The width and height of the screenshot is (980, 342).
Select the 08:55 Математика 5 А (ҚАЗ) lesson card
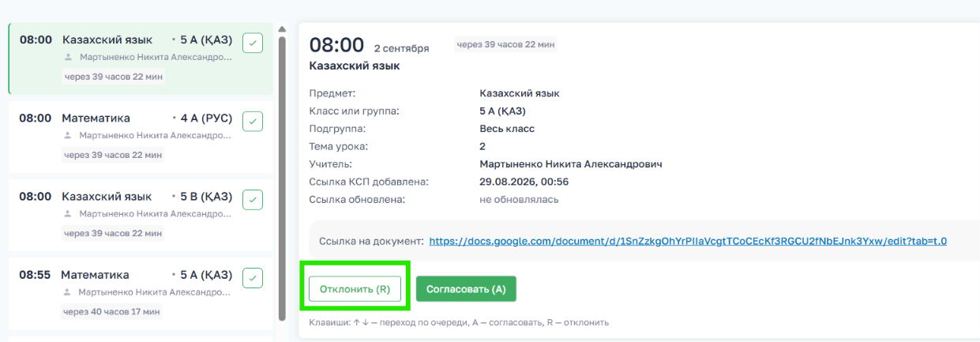pyautogui.click(x=141, y=293)
